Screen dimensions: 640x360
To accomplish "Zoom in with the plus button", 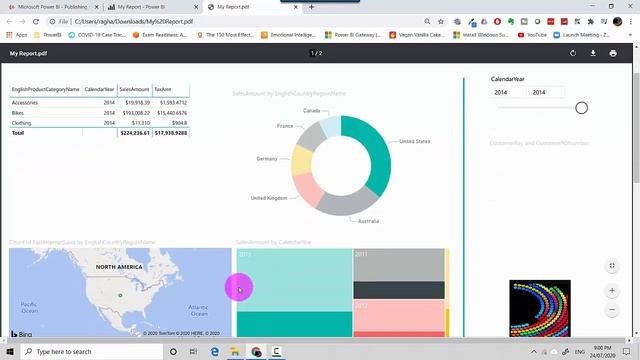I will 612,291.
